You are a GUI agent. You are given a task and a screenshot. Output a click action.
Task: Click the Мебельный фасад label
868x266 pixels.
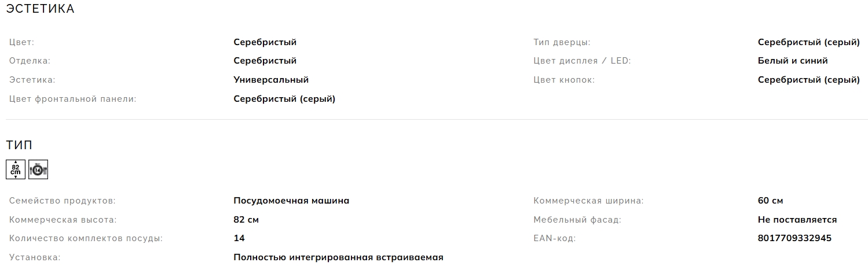577,220
